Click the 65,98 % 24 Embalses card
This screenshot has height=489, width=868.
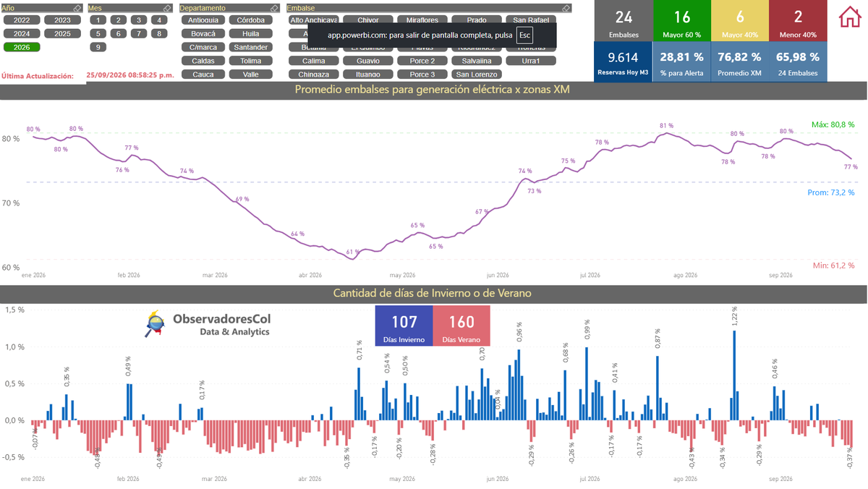pos(798,61)
